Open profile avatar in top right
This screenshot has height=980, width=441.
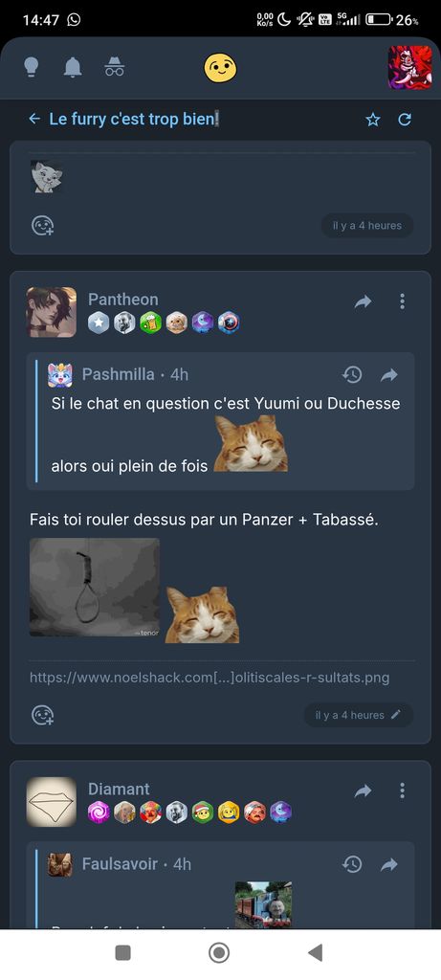(409, 68)
